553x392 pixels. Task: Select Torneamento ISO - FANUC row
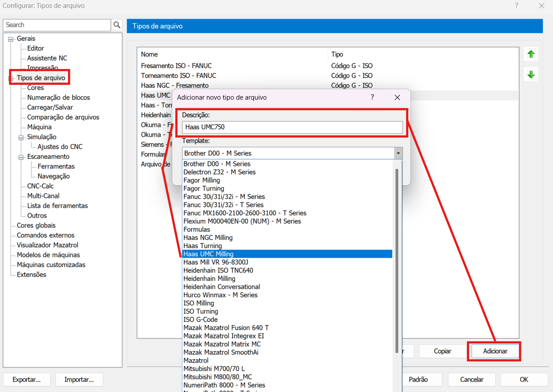[x=328, y=76]
